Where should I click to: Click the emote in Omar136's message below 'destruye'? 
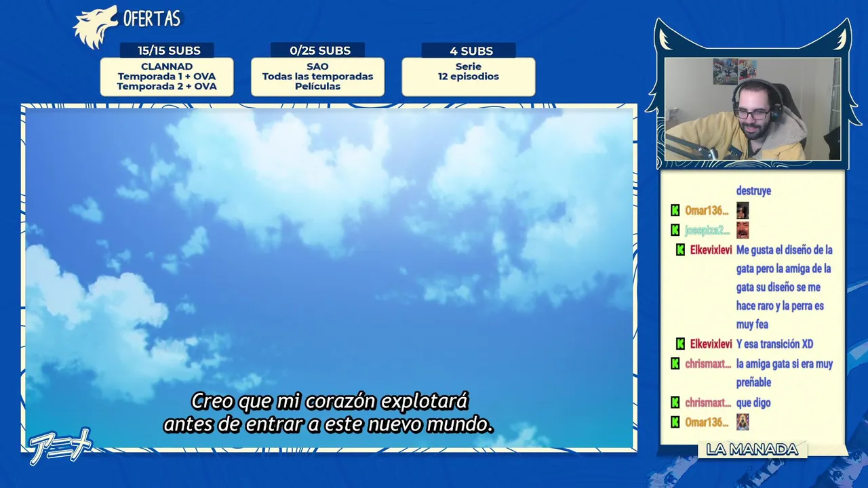point(743,210)
